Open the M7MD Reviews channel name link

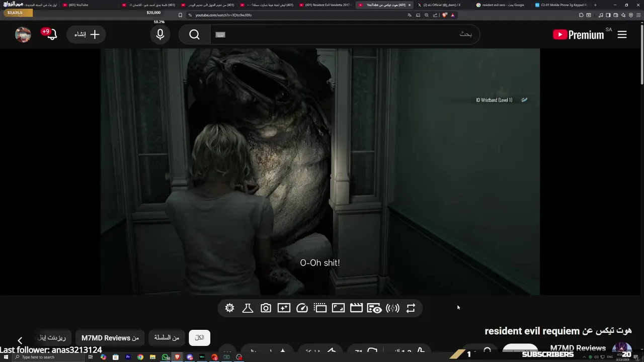(578, 348)
